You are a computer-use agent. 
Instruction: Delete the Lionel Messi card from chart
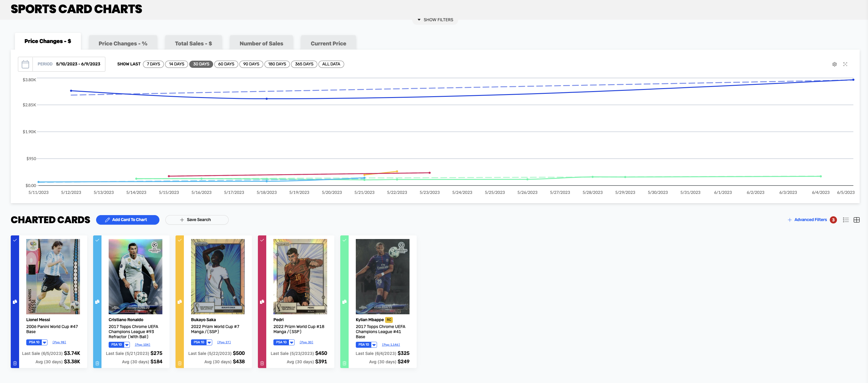tap(15, 364)
